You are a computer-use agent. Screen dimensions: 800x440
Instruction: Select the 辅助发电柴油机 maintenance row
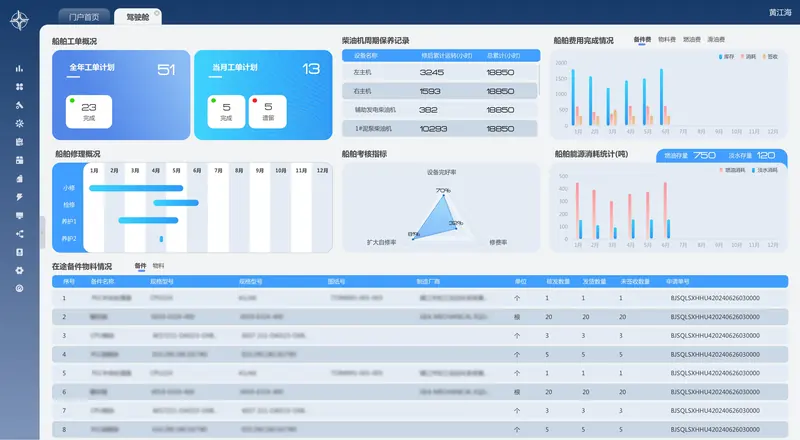click(x=440, y=110)
